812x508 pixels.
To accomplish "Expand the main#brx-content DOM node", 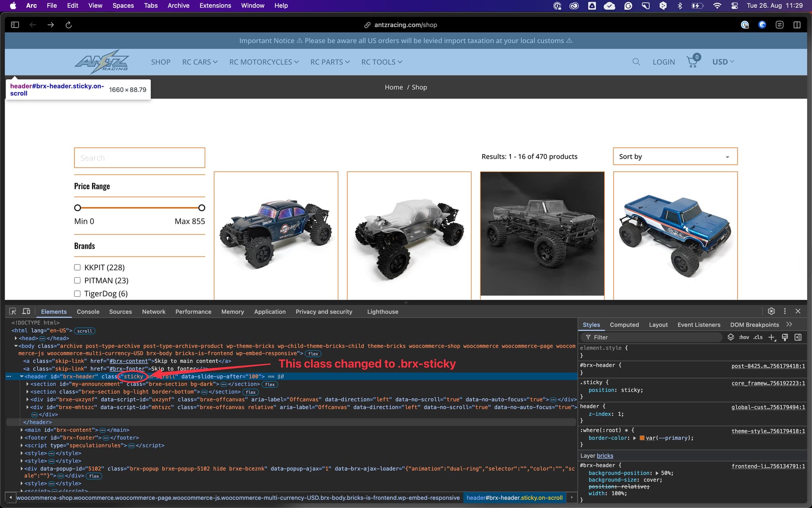I will 22,430.
